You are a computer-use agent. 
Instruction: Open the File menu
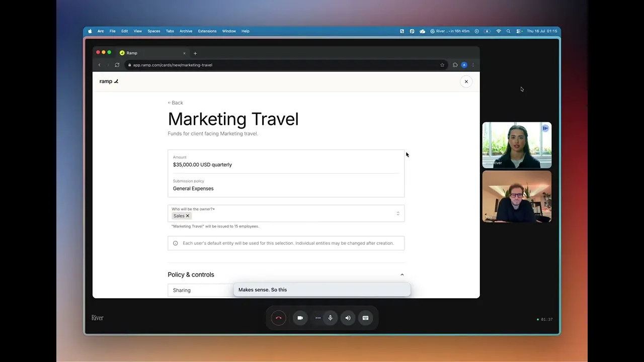pyautogui.click(x=112, y=31)
